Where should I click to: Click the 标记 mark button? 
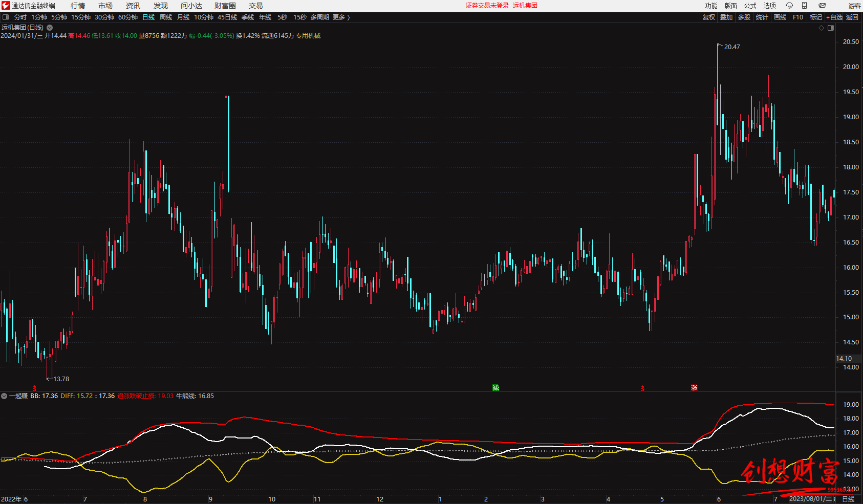coord(816,17)
